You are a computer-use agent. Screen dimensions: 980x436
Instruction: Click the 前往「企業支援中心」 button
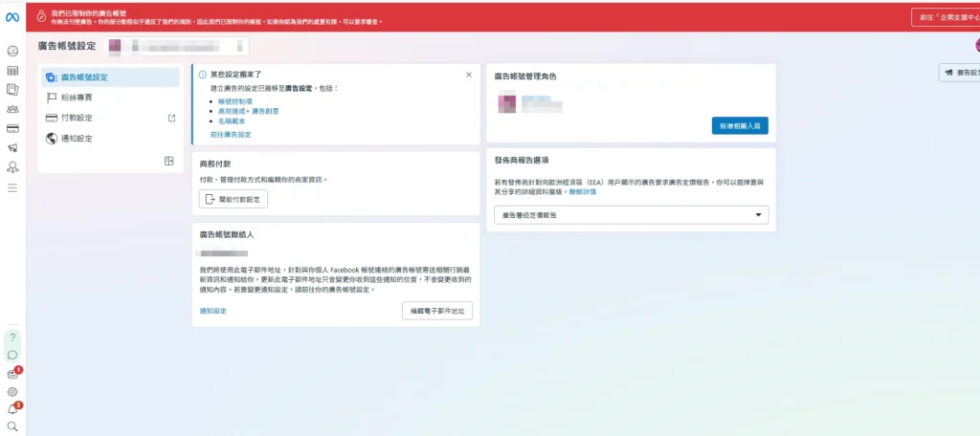[x=947, y=17]
